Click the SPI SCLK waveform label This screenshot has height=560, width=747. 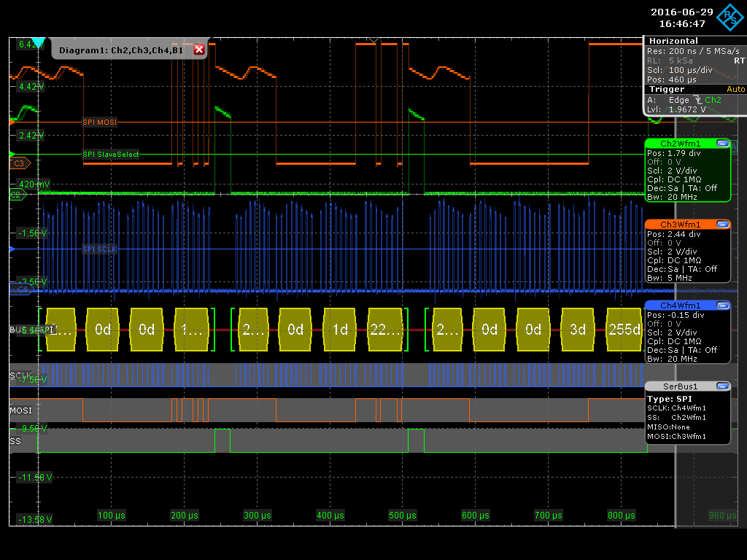(99, 249)
